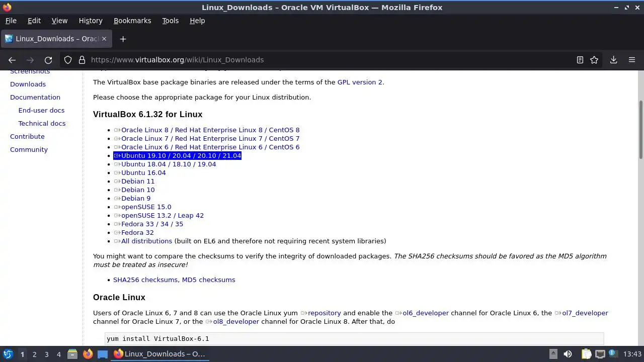The height and width of the screenshot is (362, 644).
Task: Open the Edit menu
Action: tap(34, 21)
